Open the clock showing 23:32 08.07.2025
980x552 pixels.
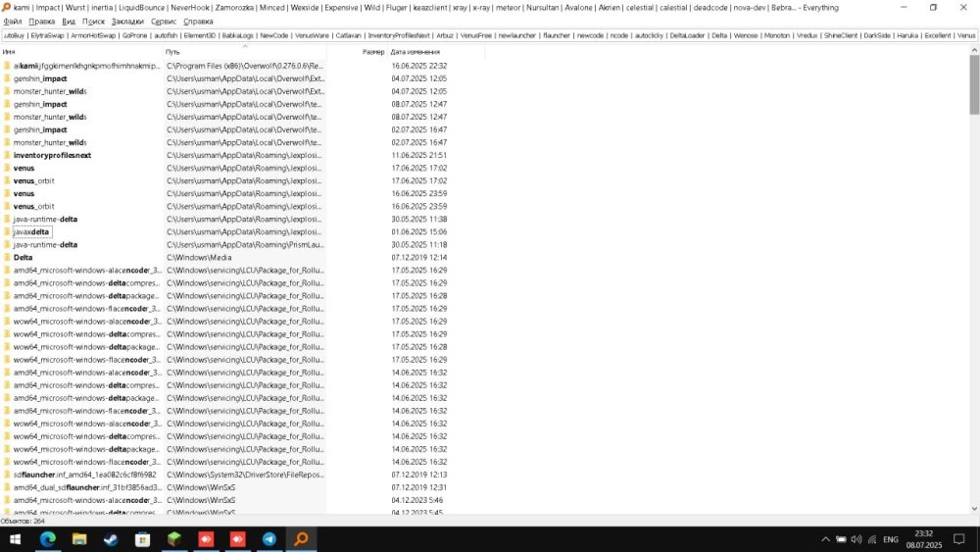tap(924, 539)
